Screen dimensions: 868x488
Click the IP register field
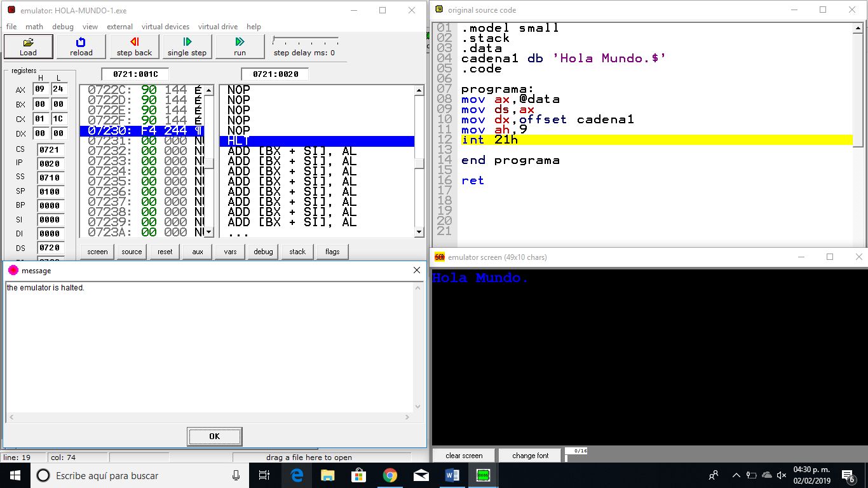[x=50, y=164]
